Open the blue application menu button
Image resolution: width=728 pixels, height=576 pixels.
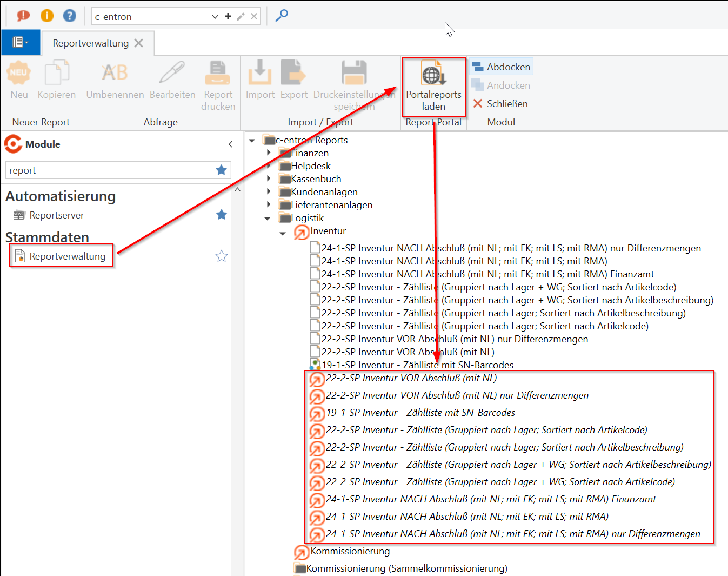click(x=21, y=42)
